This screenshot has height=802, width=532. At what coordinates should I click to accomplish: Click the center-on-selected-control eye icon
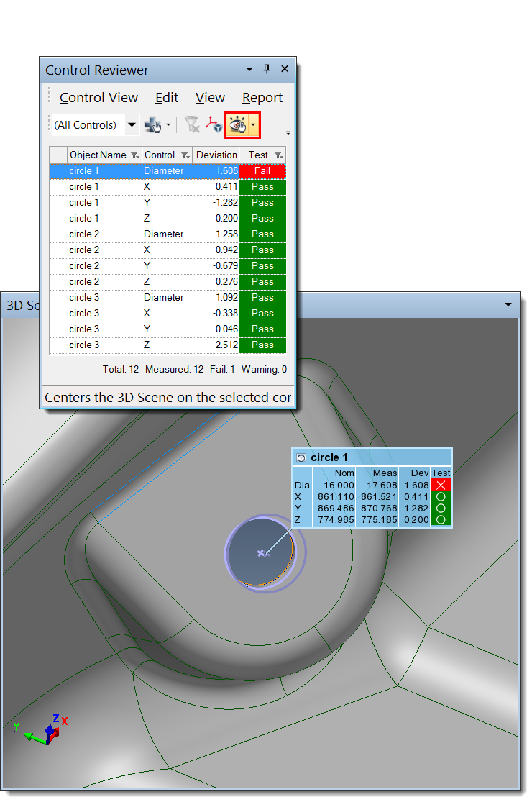[238, 125]
